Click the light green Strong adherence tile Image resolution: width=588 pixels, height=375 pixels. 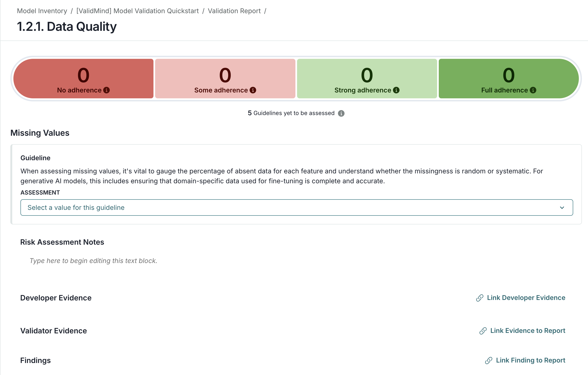[x=367, y=73]
